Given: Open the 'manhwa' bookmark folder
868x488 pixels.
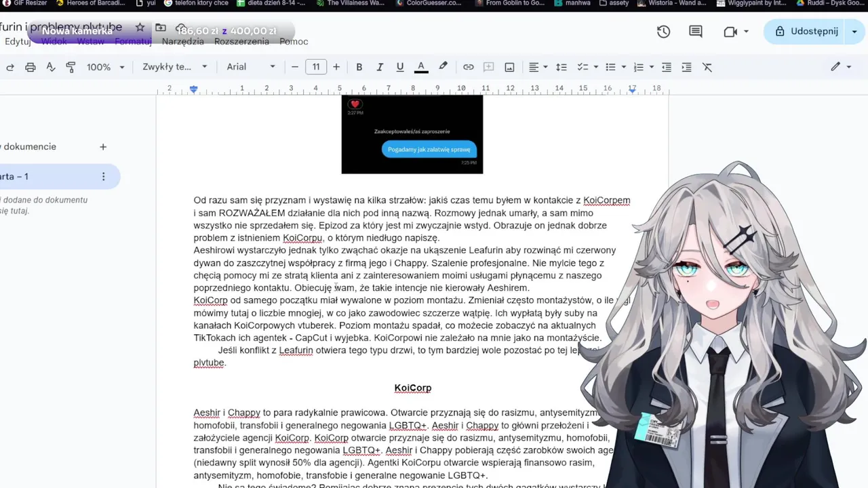Looking at the screenshot, I should point(572,3).
